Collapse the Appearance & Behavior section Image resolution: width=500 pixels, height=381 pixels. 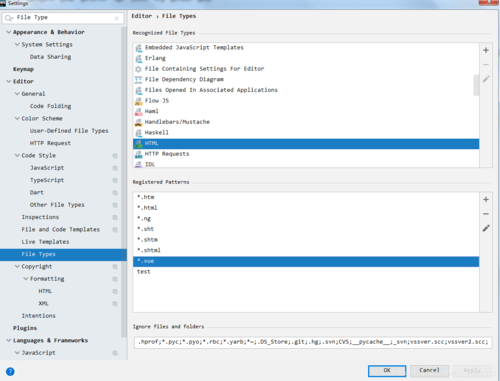(9, 32)
